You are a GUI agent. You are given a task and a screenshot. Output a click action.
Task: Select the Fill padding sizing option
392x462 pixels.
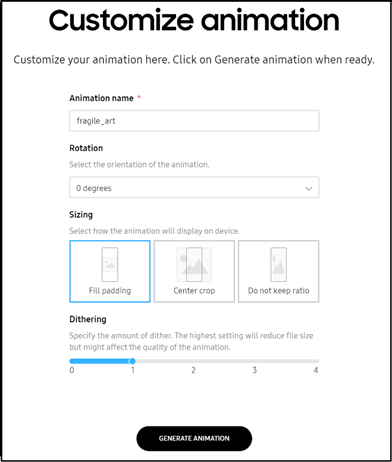point(110,271)
